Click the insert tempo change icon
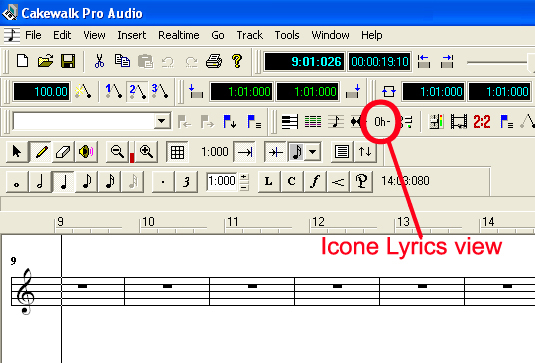This screenshot has height=363, width=535. 83,91
